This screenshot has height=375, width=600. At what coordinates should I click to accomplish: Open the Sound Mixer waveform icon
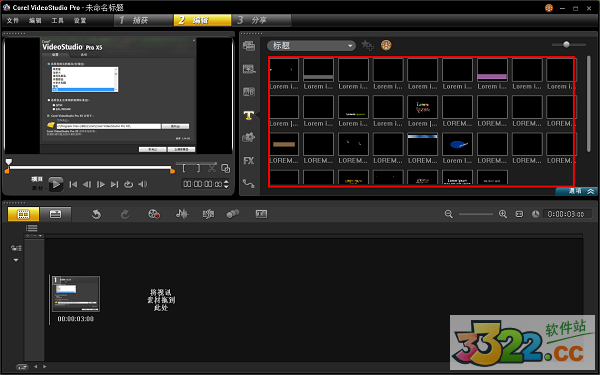tap(182, 214)
